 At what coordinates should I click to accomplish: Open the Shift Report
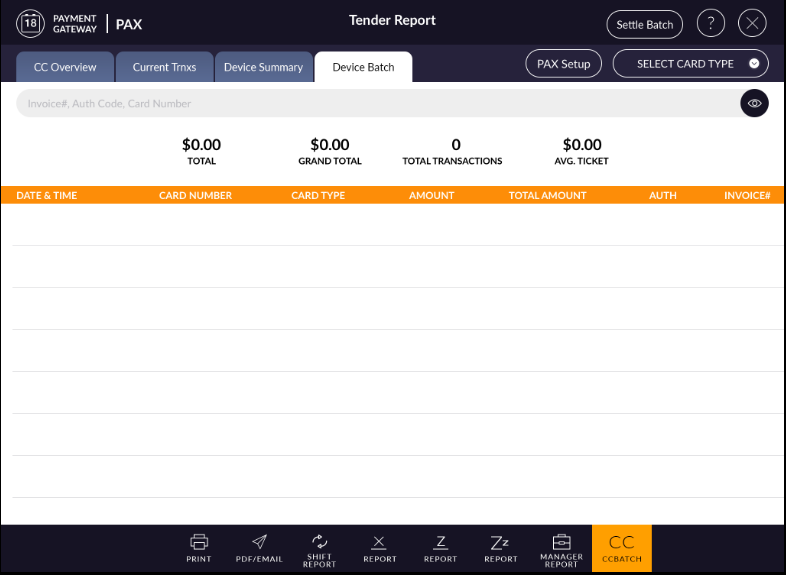tap(319, 548)
